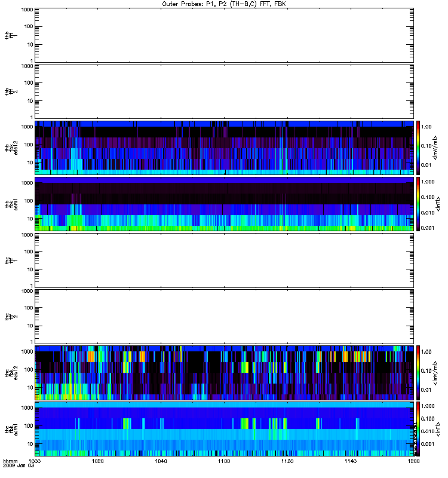Screen dimensions: 448x478
Task: Click the thc fbk edc12 spectrogram panel
Action: 224,373
